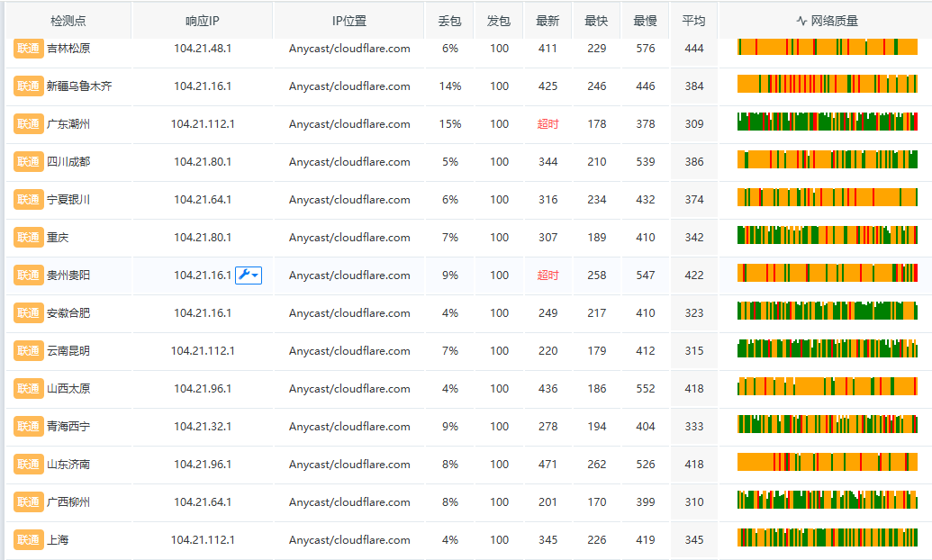The height and width of the screenshot is (560, 932).
Task: Sort by the 丢包 column header
Action: (449, 21)
